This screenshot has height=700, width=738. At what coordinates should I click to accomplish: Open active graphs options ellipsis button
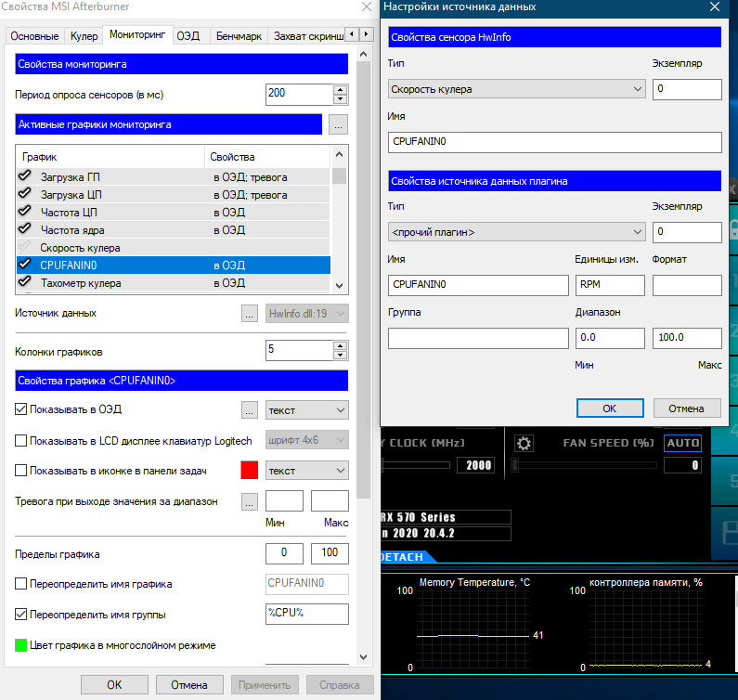point(338,124)
